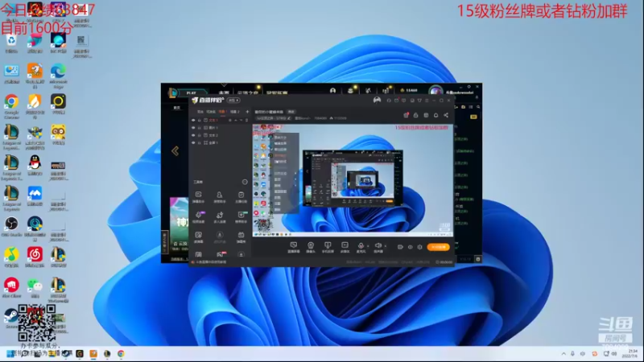
Task: Expand the microphone options arrow
Action: [x=368, y=246]
